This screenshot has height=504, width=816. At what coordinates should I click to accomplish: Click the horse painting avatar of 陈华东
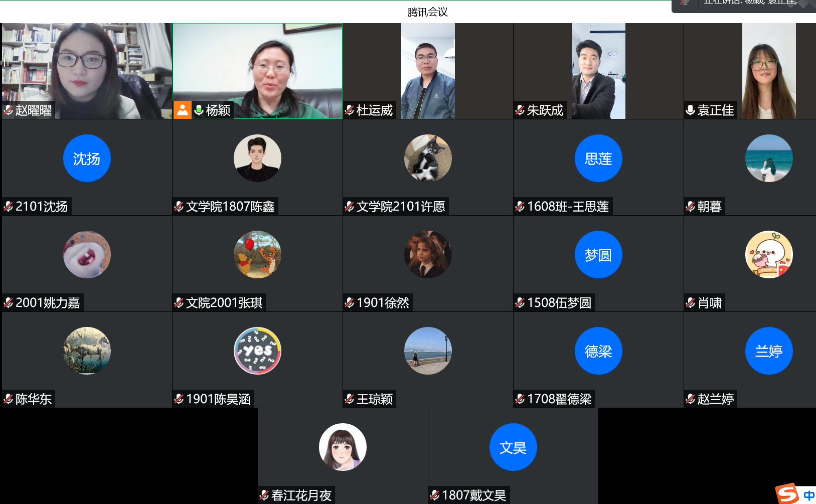click(x=87, y=351)
